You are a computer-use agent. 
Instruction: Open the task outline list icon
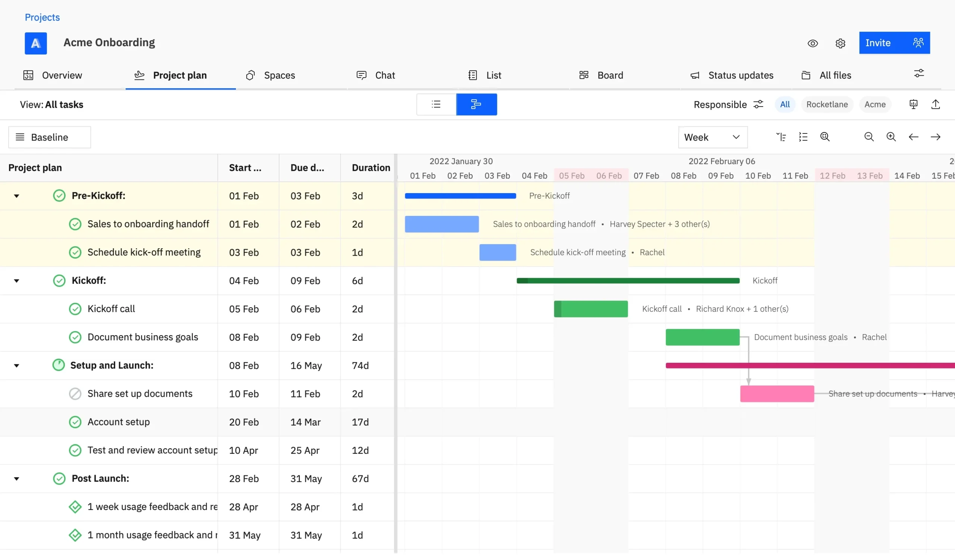(x=804, y=137)
